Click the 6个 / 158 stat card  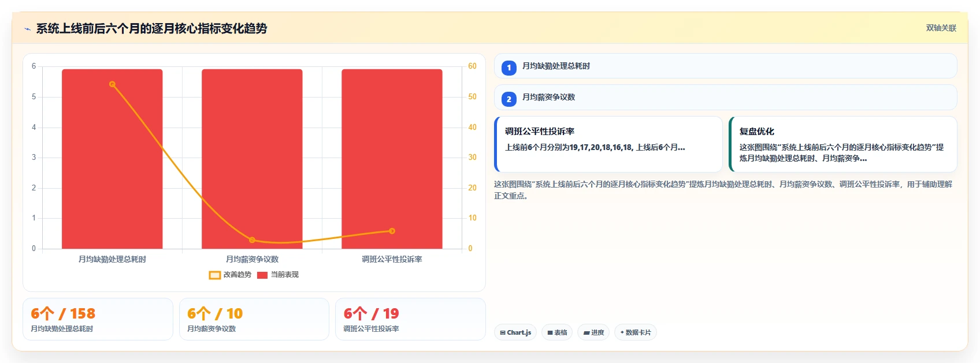pyautogui.click(x=98, y=319)
